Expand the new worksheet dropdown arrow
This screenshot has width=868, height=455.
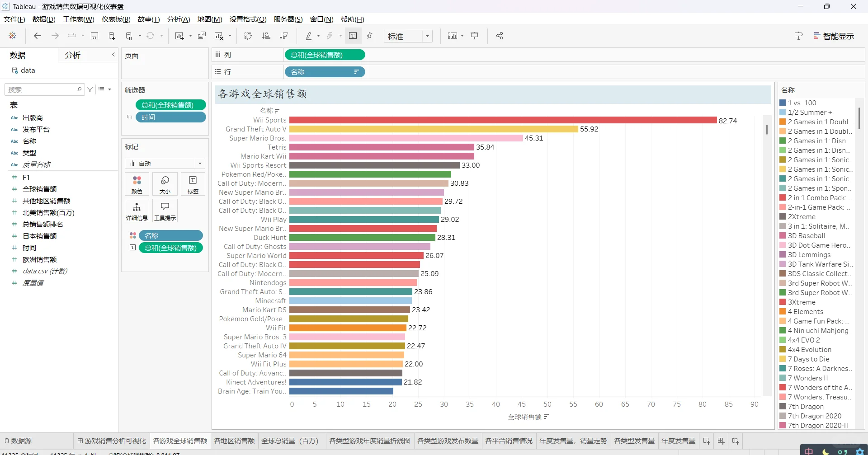click(x=190, y=36)
